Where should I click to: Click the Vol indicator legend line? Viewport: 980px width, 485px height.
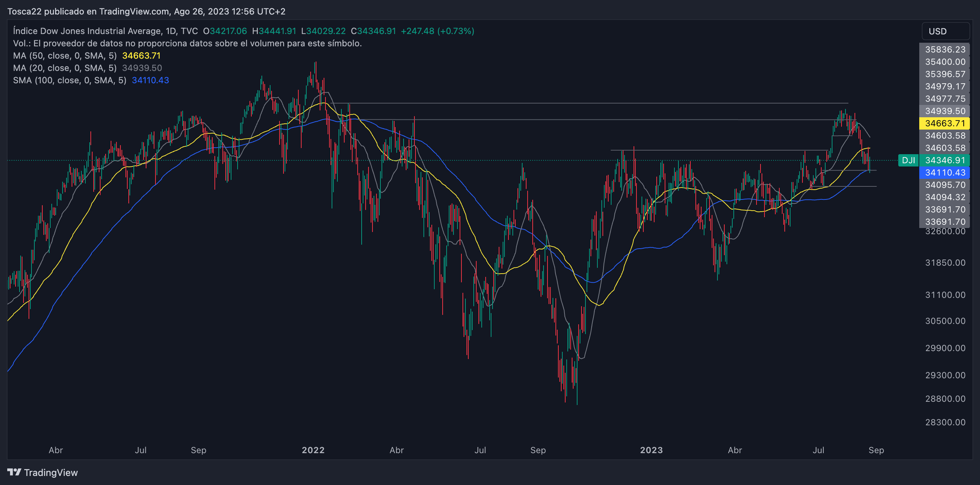click(187, 43)
